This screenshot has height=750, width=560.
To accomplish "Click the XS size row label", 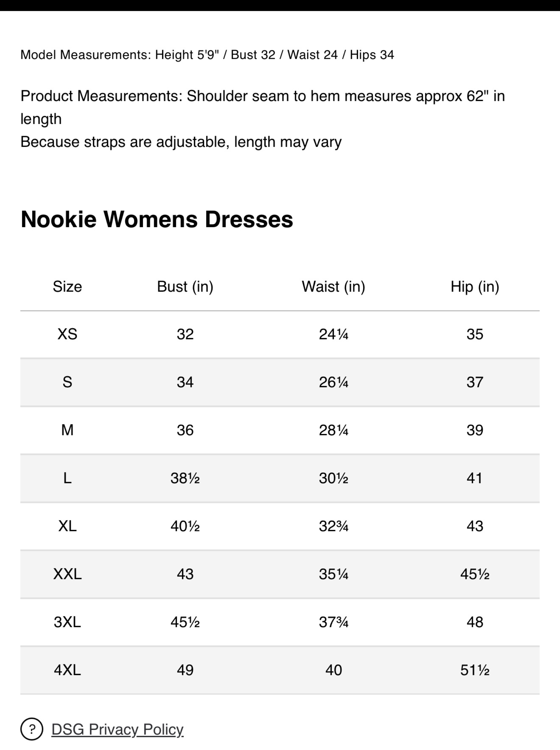I will coord(68,334).
